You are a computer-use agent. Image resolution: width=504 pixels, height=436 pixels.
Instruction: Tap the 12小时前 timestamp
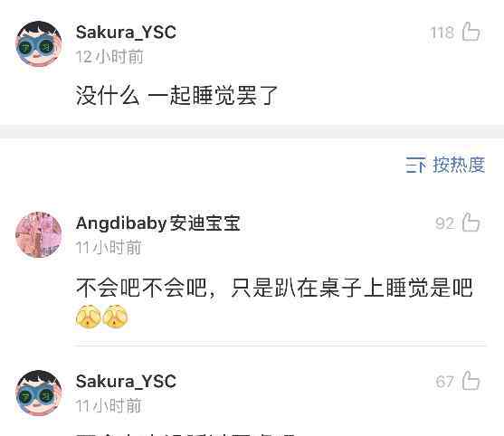(x=109, y=57)
